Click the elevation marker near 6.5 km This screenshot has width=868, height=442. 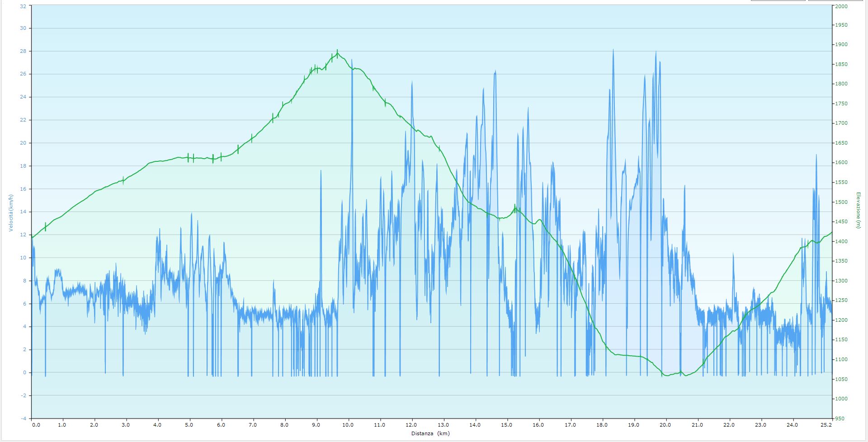tap(238, 149)
